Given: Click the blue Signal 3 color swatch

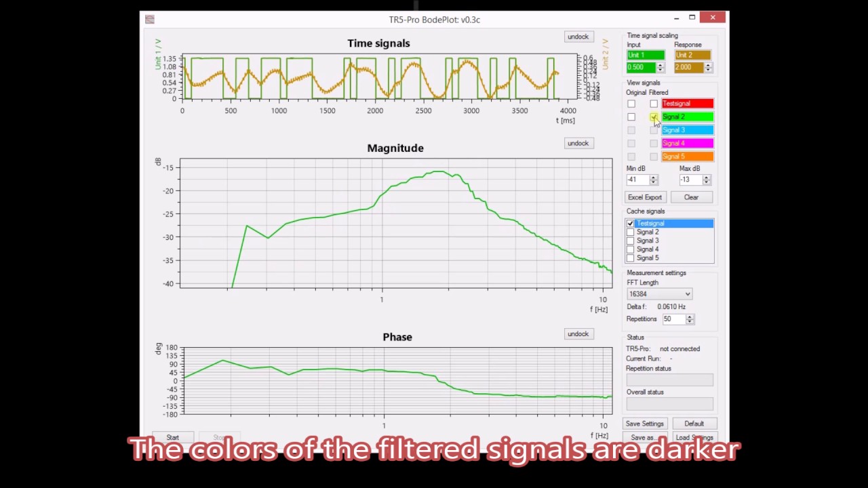Looking at the screenshot, I should click(688, 130).
